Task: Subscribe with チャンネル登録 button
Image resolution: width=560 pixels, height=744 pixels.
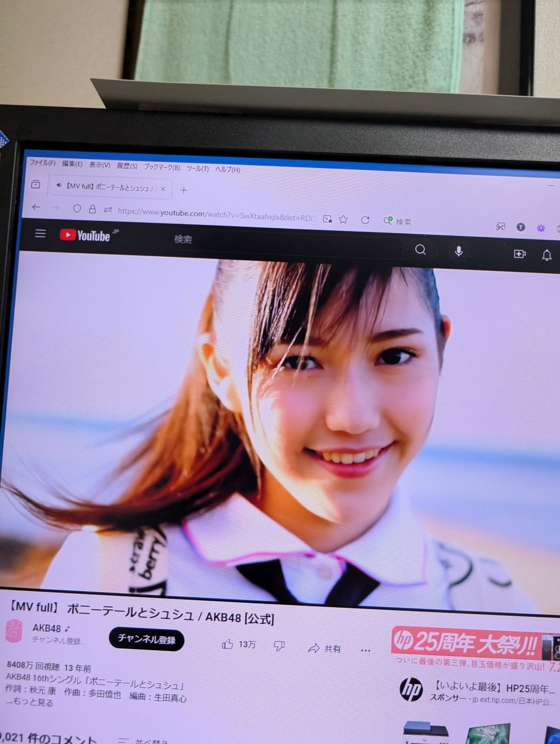Action: click(x=146, y=639)
